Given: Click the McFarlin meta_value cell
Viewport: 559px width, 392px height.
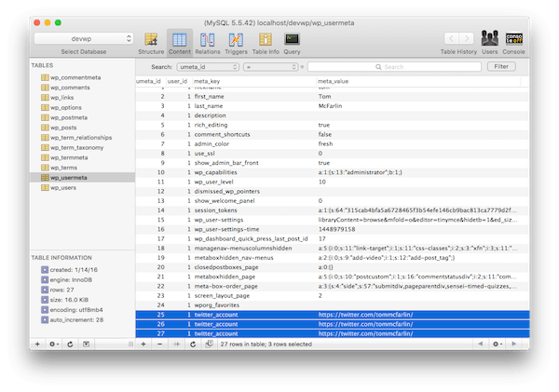Looking at the screenshot, I should click(x=330, y=106).
